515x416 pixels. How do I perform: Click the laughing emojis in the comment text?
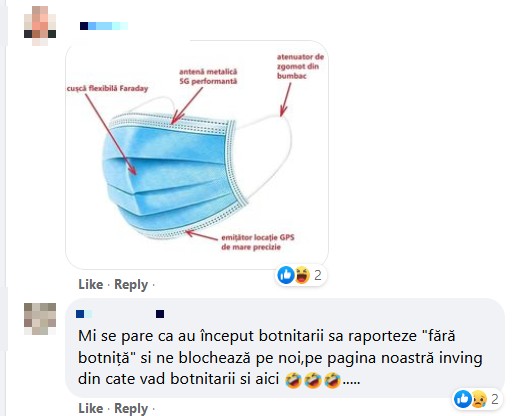pos(313,380)
